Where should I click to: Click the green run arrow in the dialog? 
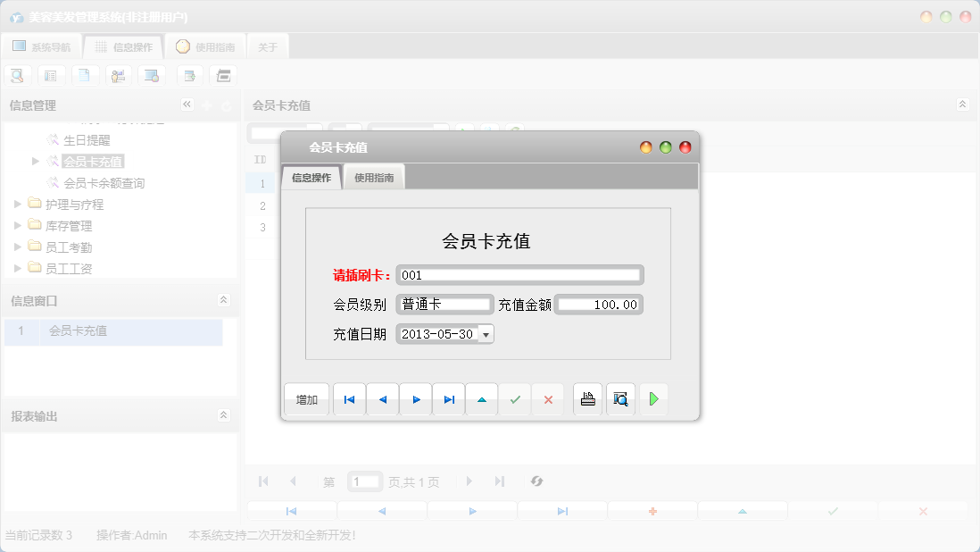pyautogui.click(x=653, y=399)
